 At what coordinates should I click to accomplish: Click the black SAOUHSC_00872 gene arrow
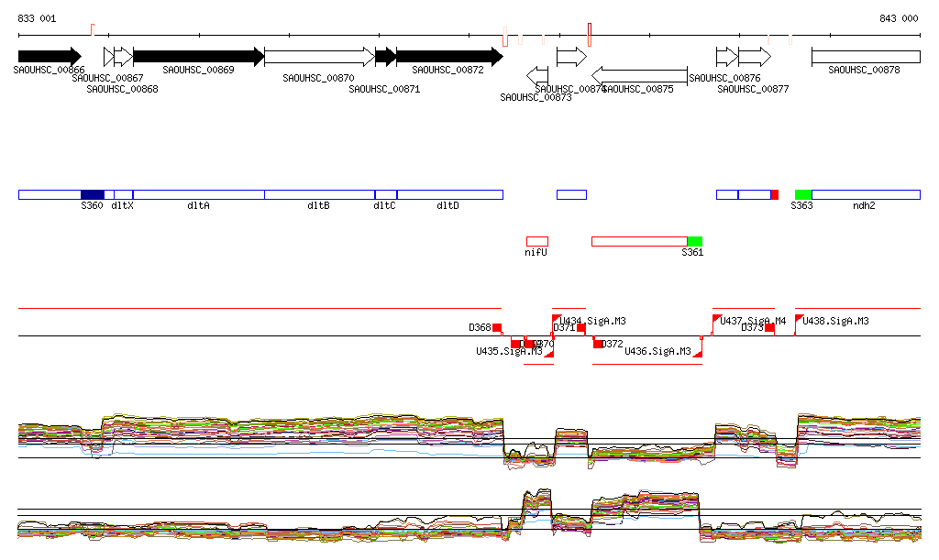tap(449, 57)
